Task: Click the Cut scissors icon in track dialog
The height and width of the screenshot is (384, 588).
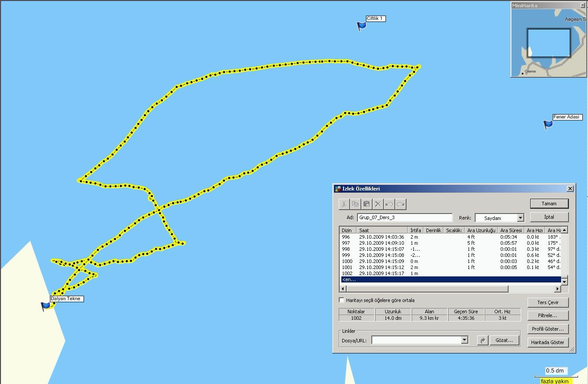Action: tap(344, 204)
